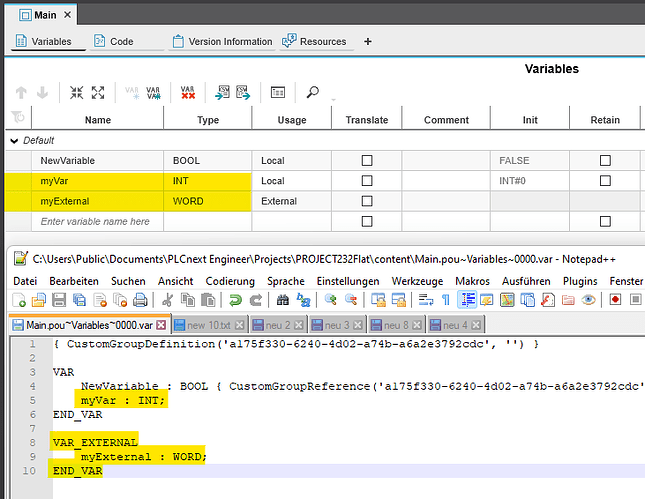The image size is (645, 499).
Task: Click Notepad++ Undo green arrow
Action: click(235, 300)
